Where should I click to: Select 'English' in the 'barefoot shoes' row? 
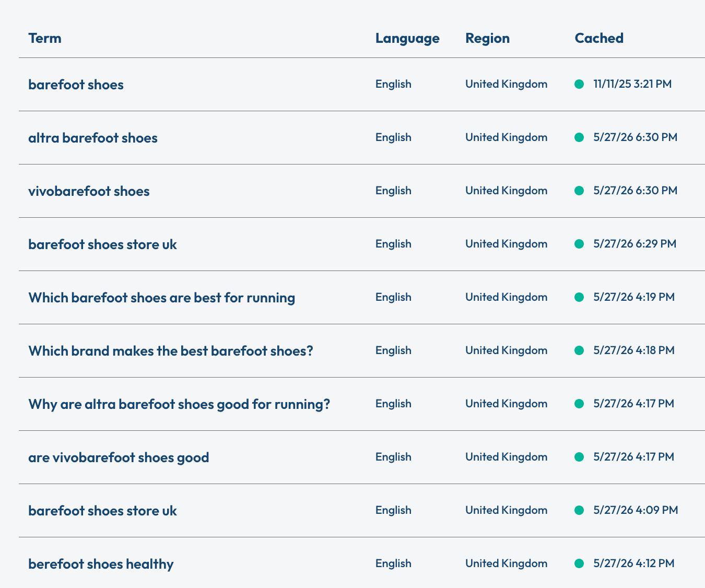coord(393,84)
